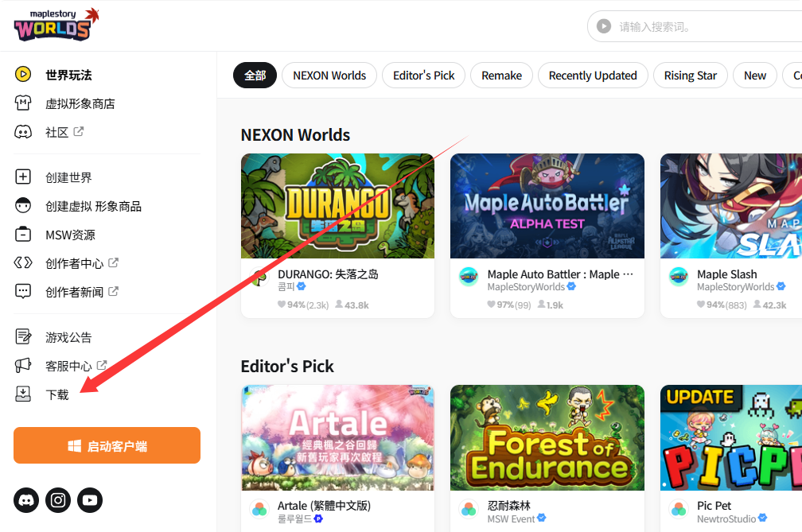Click the 下载 download icon
The height and width of the screenshot is (532, 802).
(x=23, y=394)
